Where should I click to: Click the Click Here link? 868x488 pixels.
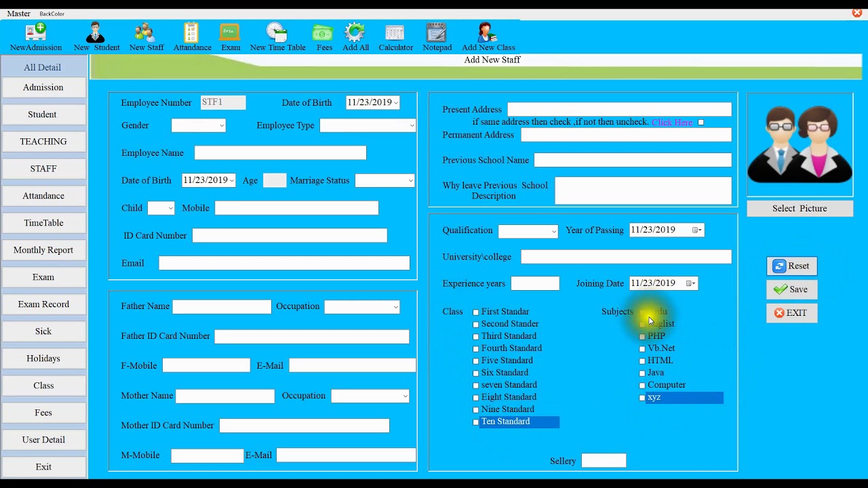coord(672,123)
